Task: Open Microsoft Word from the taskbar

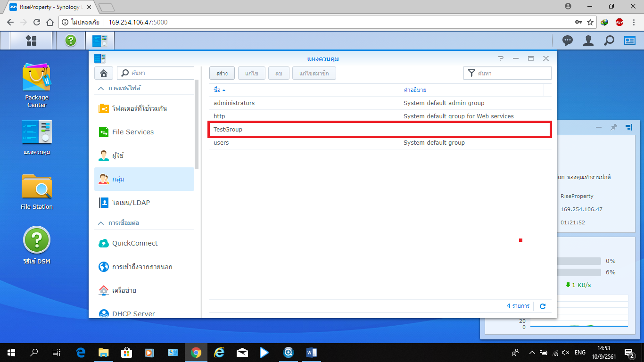Action: [x=312, y=352]
